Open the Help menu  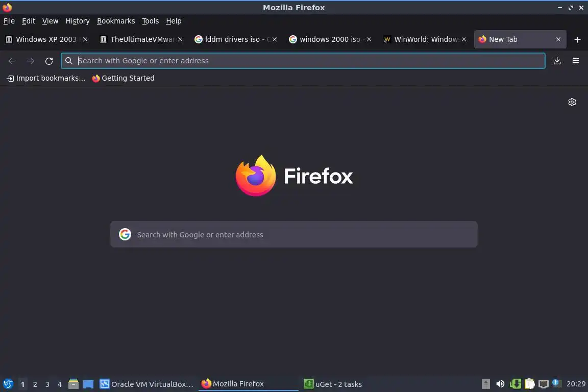click(x=174, y=21)
